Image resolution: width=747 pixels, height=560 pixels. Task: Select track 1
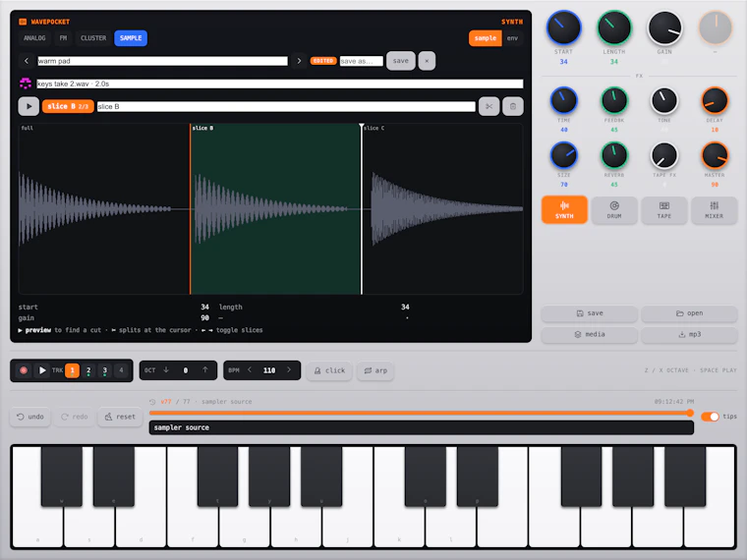point(73,370)
